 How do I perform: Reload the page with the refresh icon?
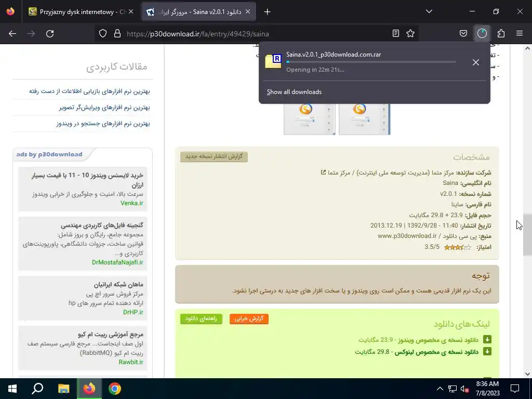(x=50, y=34)
